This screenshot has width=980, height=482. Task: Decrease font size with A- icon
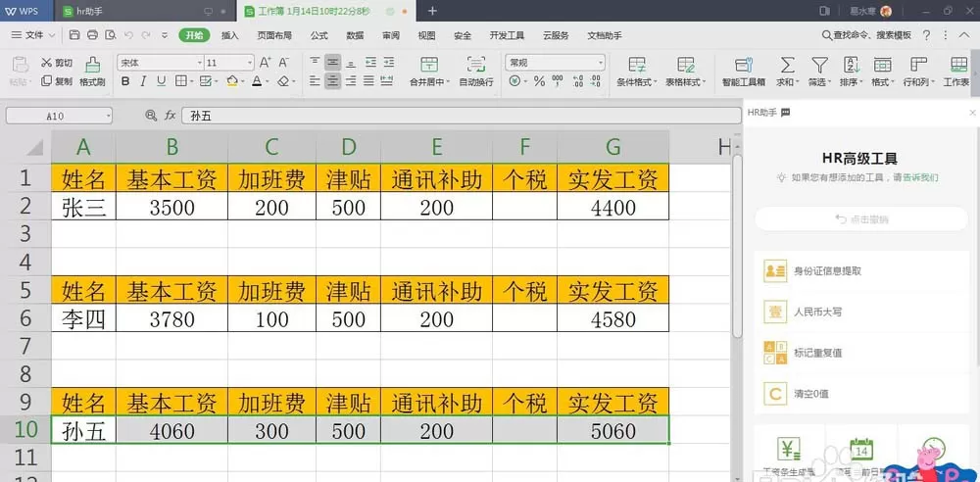pos(284,63)
